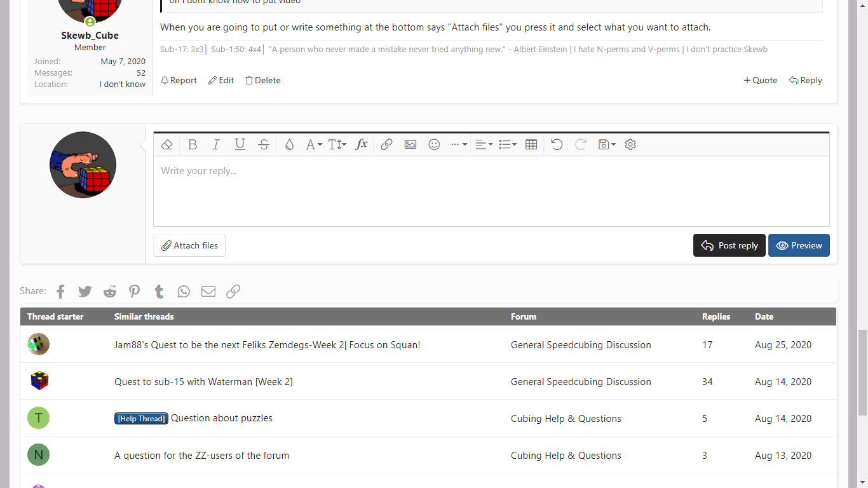Click the Insert link icon
Screen dimensions: 868x488
pyautogui.click(x=386, y=144)
